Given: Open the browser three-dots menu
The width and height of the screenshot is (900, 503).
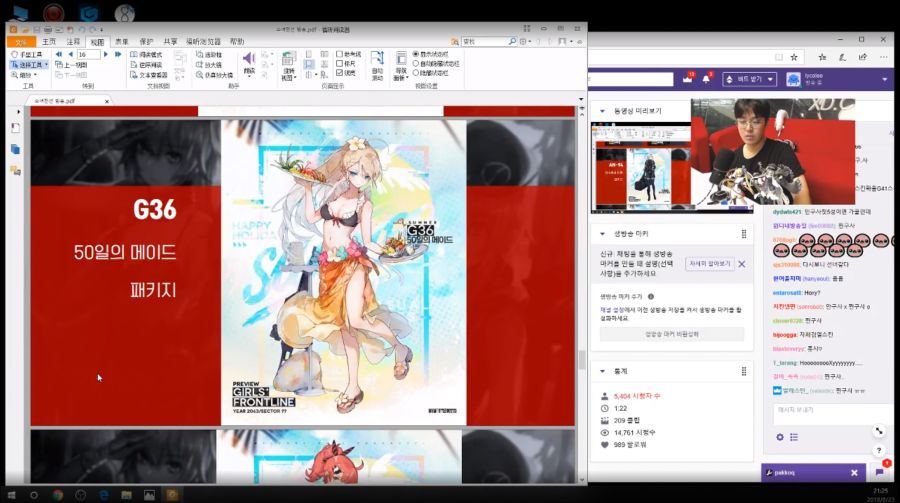Looking at the screenshot, I should pos(883,57).
